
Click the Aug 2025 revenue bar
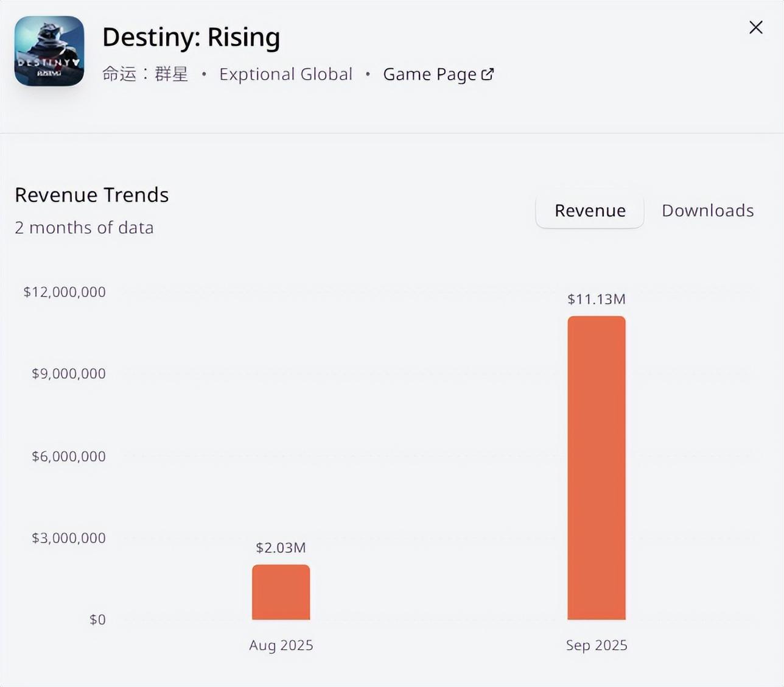coord(281,592)
